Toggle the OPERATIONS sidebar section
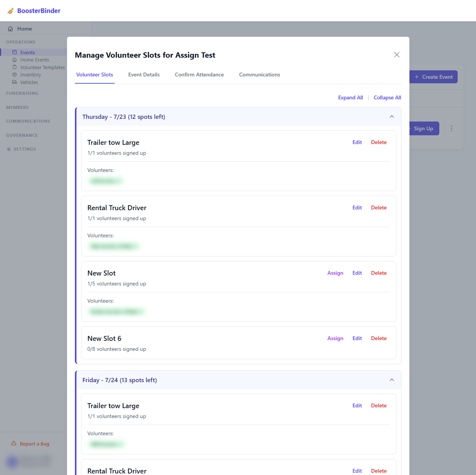This screenshot has width=476, height=475. click(21, 42)
